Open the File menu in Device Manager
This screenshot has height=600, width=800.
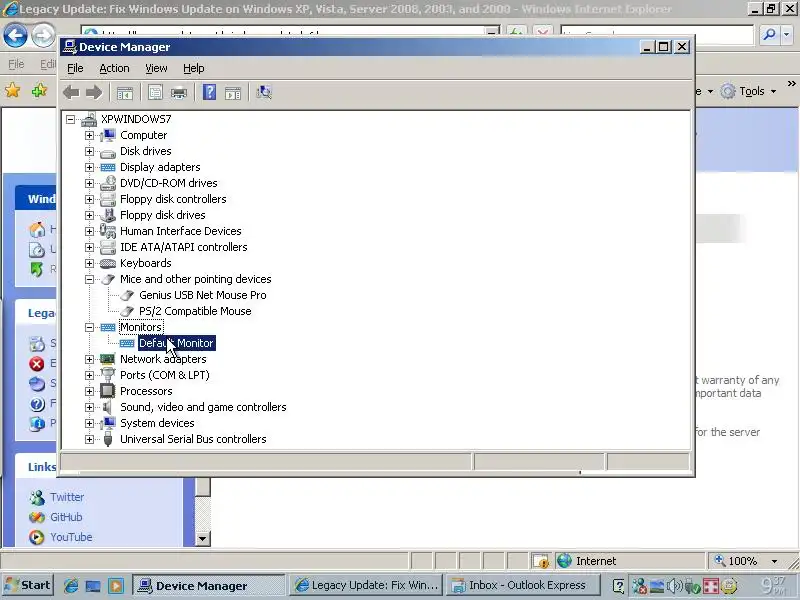click(x=75, y=68)
